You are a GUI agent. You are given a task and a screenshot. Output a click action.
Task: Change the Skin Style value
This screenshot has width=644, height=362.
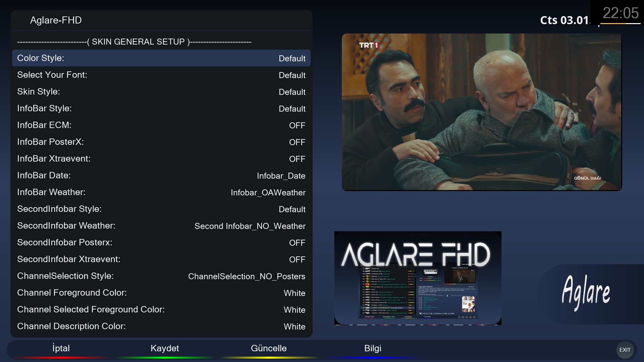161,92
